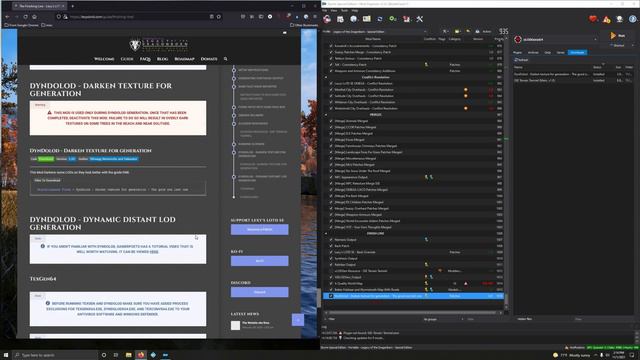This screenshot has height=360, width=640.
Task: Open the red puzzle tools icon
Action: point(406,19)
